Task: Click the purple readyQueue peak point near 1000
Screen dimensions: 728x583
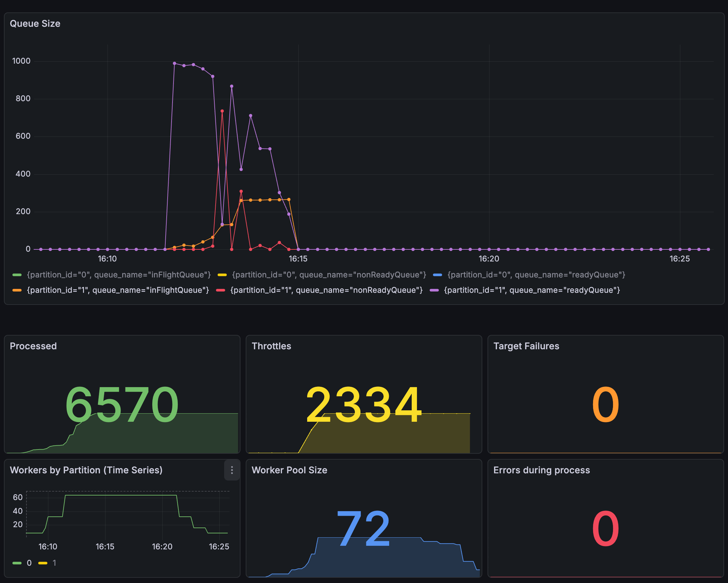Action: point(174,63)
